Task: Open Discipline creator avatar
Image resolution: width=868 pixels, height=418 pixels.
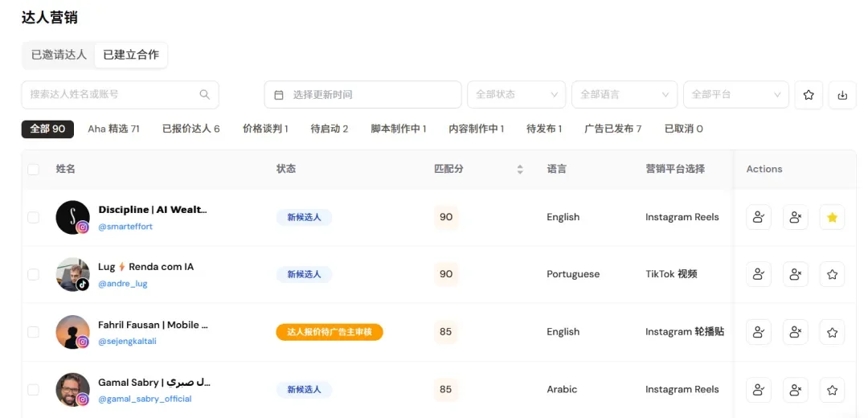Action: (72, 217)
